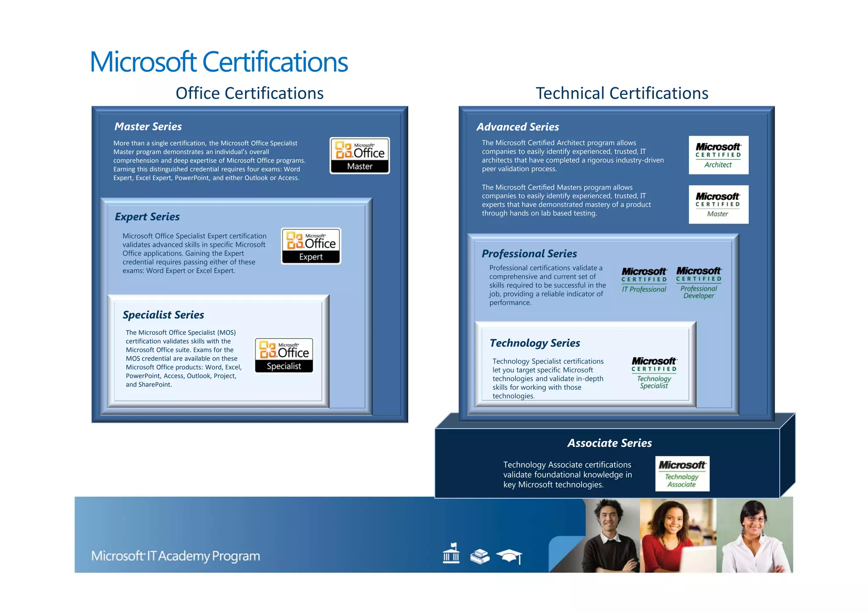The width and height of the screenshot is (868, 613).
Task: Click the Office Certifications heading
Action: 250,93
